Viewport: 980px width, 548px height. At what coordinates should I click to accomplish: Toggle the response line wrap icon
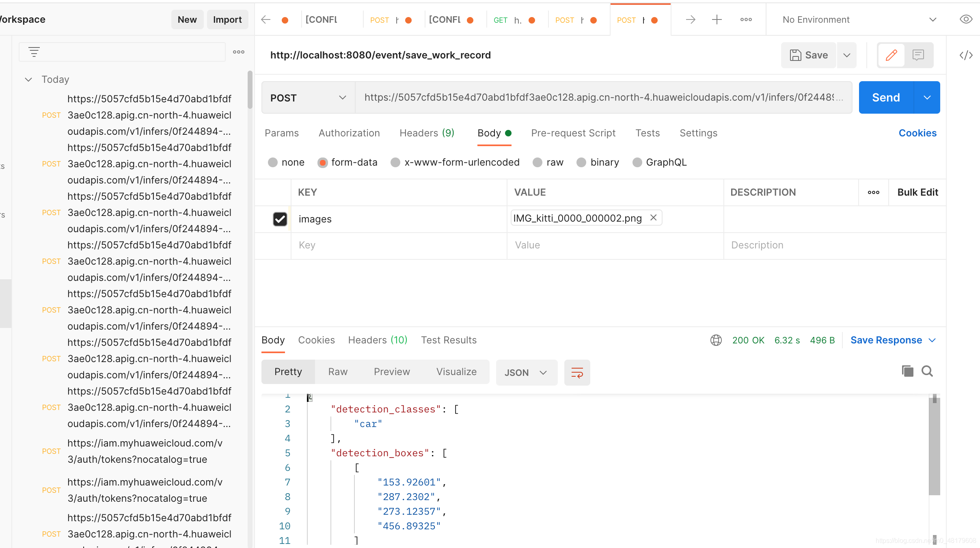point(577,372)
